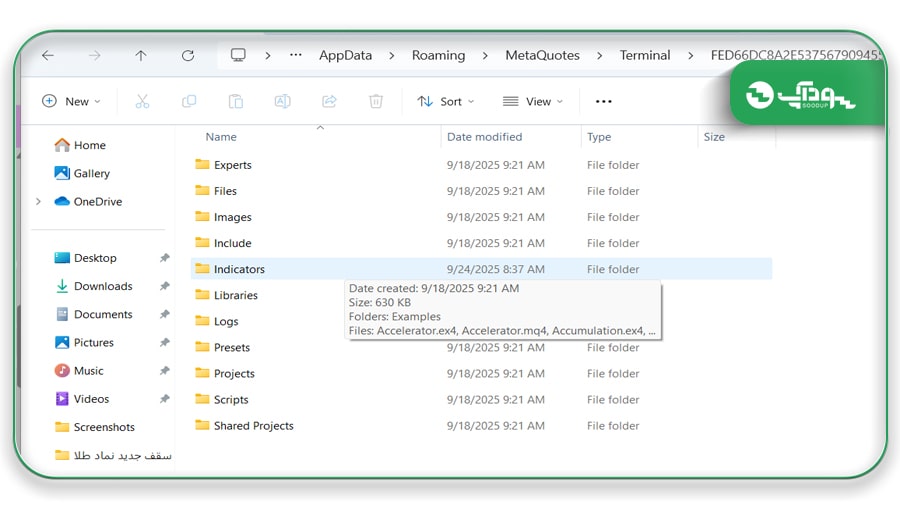Sort by the Type column header

pos(599,137)
